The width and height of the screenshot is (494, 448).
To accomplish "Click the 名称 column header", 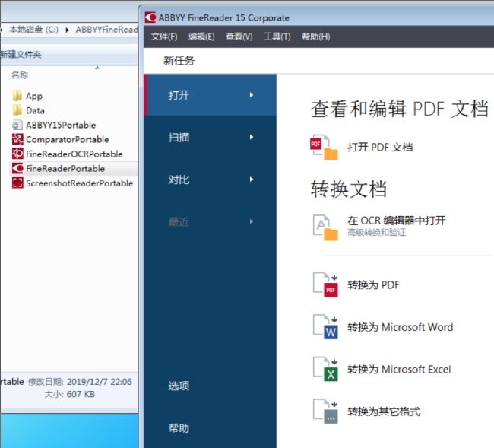I will pos(20,75).
